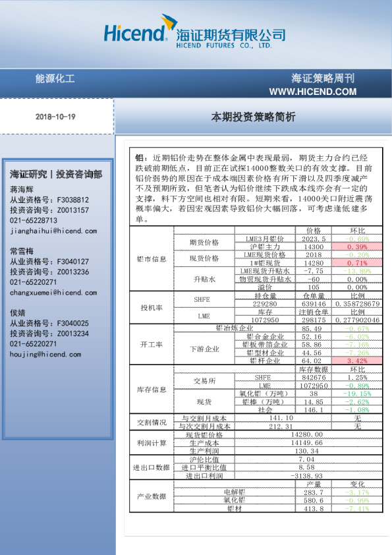392x555 pixels.
Task: Click the Hicend company logo
Action: (194, 32)
